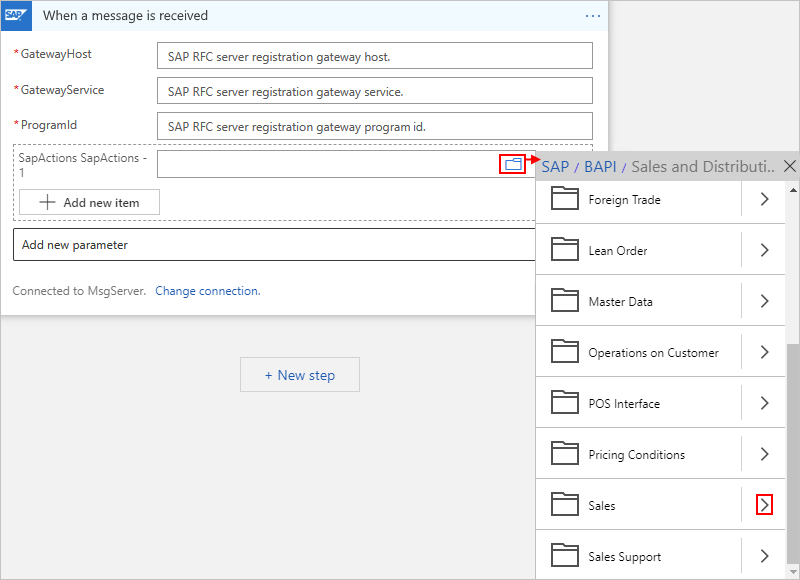Go to BAPI breadcrumb level

point(600,167)
